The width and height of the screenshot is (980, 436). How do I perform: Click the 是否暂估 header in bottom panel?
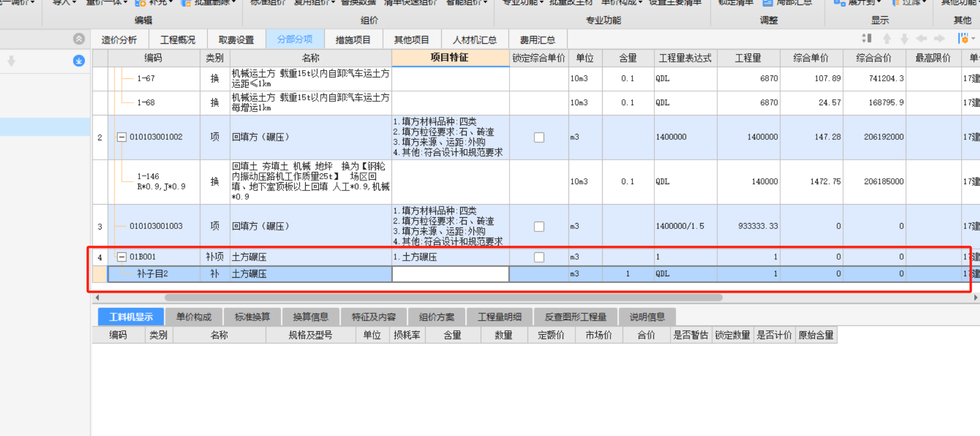(x=690, y=335)
